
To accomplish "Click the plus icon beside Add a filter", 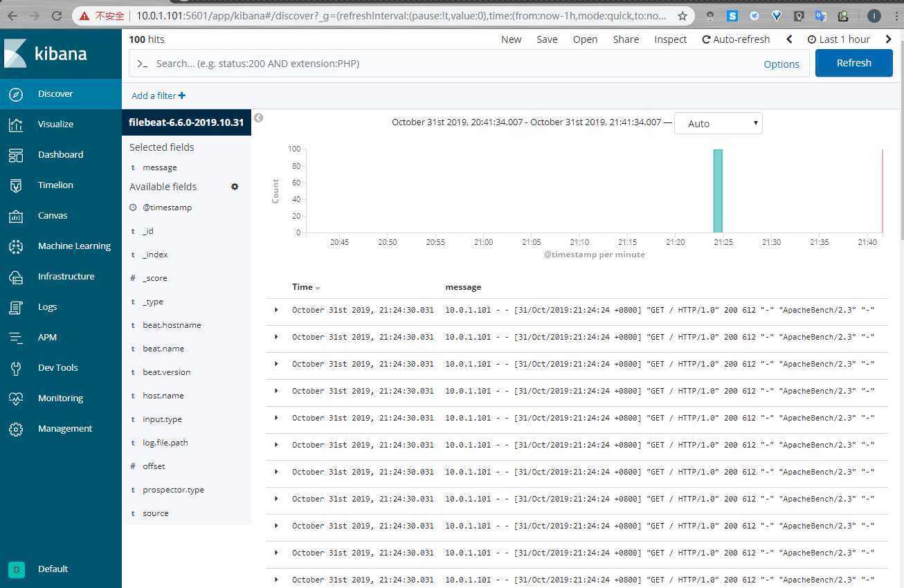I will tap(182, 95).
